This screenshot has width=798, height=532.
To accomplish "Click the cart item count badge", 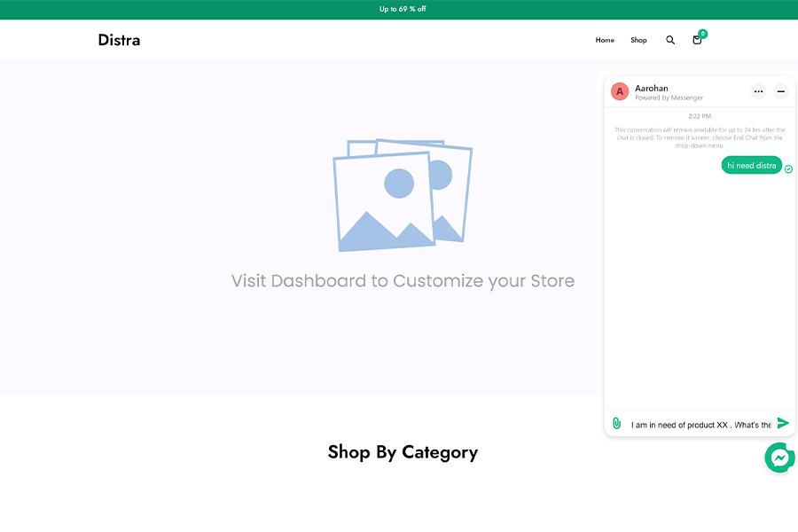I will (x=702, y=34).
